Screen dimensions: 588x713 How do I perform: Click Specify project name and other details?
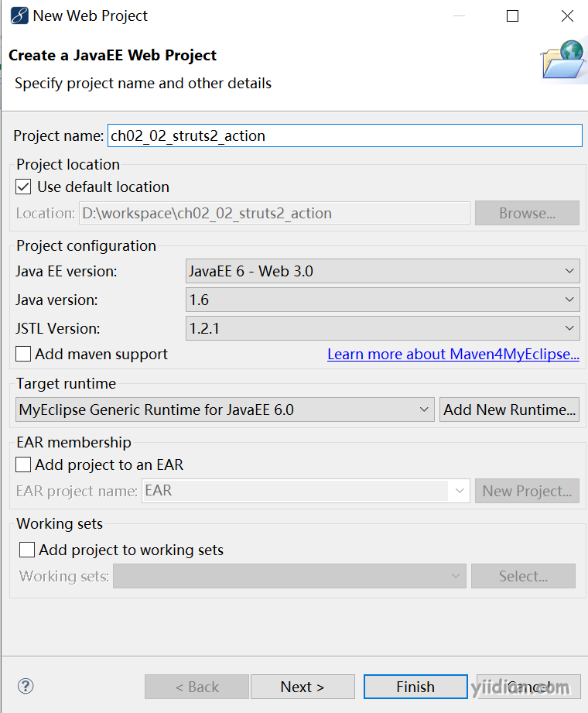(x=142, y=83)
